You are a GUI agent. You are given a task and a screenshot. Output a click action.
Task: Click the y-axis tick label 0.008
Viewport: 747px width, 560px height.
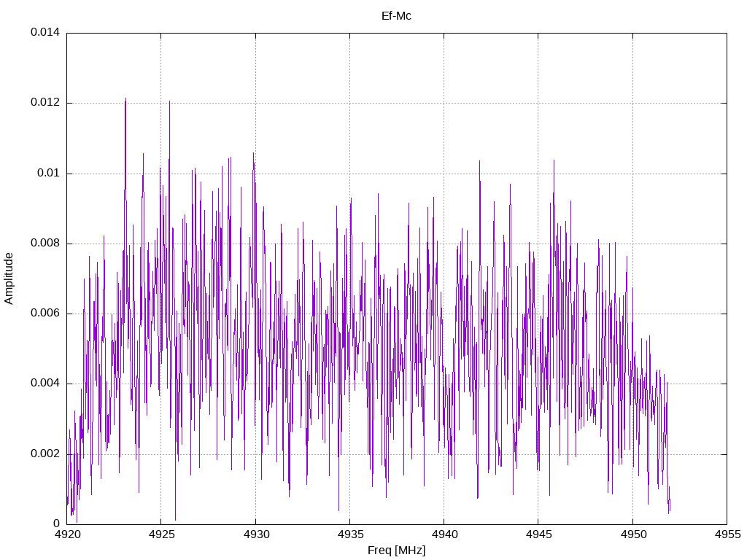[45, 243]
